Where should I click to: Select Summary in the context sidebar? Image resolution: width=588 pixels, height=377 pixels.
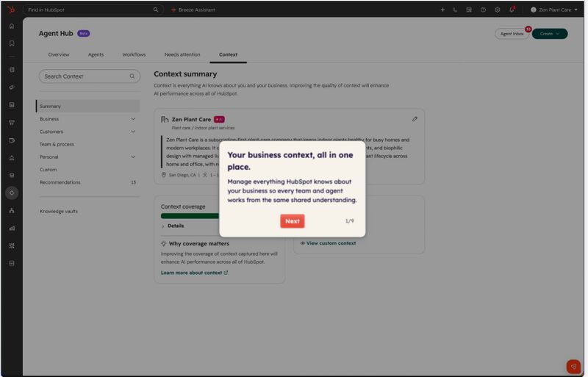[87, 106]
